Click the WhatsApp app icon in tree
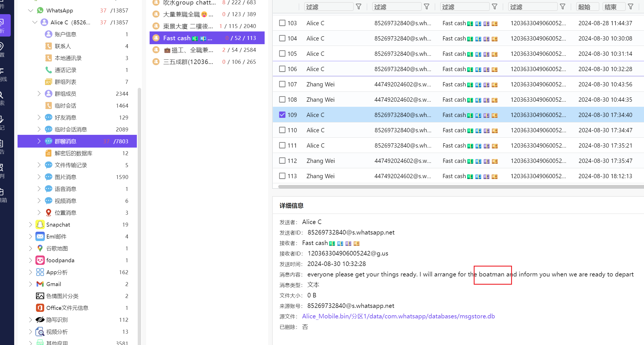Image resolution: width=644 pixels, height=345 pixels. pyautogui.click(x=40, y=10)
